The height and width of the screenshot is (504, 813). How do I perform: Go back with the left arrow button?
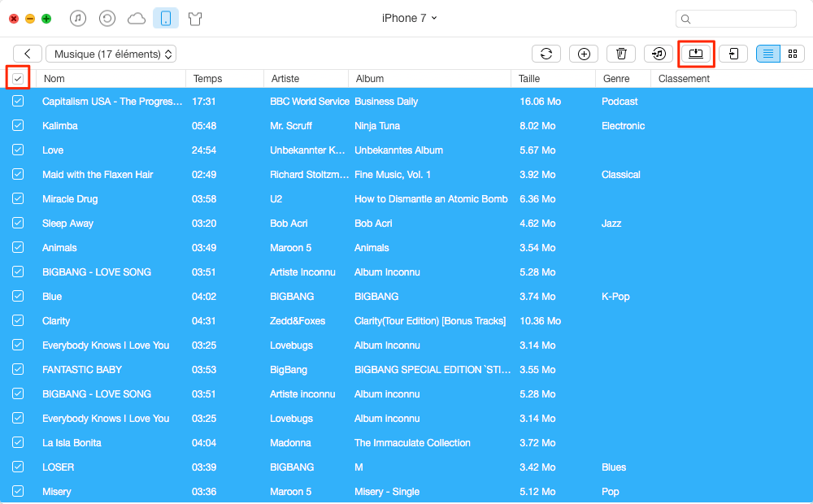pyautogui.click(x=28, y=54)
